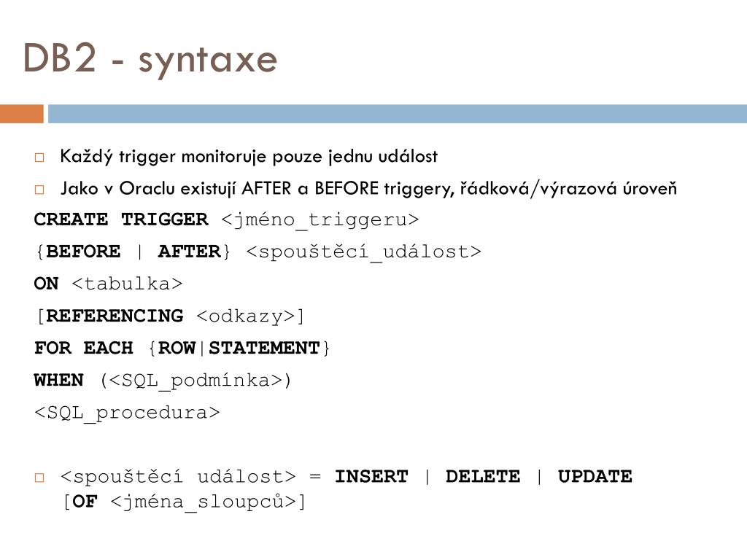Click the keyword 'ROW'

coord(177,348)
